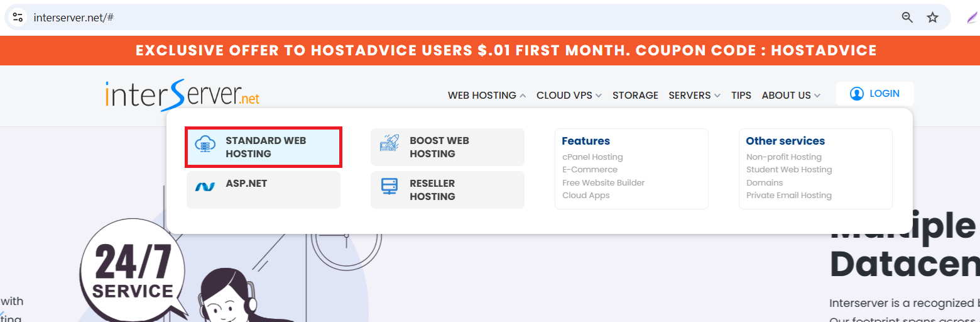This screenshot has height=322, width=980.
Task: Open the Non-profit Hosting link
Action: tap(784, 157)
